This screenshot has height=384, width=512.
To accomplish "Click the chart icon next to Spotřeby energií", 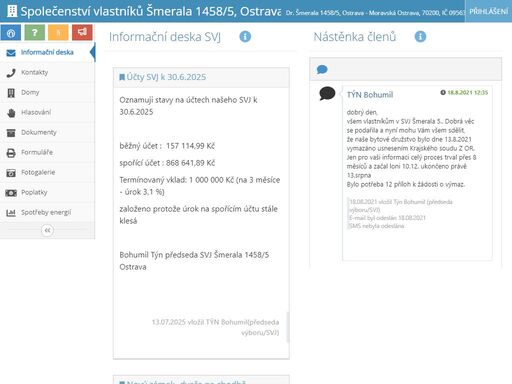I will tap(11, 213).
